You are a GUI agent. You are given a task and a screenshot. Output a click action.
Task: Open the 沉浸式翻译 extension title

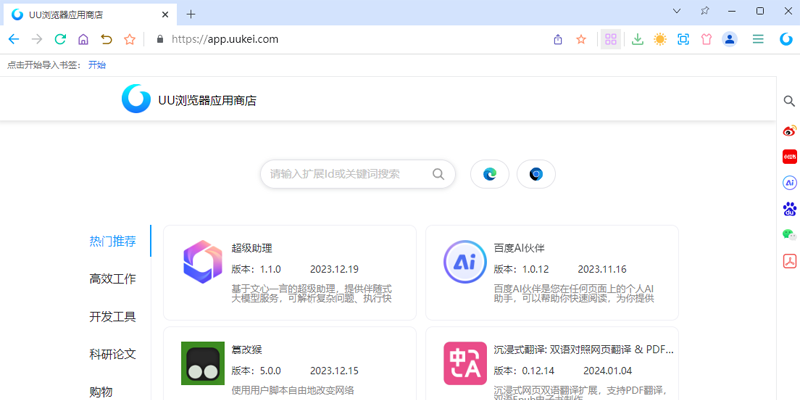coord(584,350)
